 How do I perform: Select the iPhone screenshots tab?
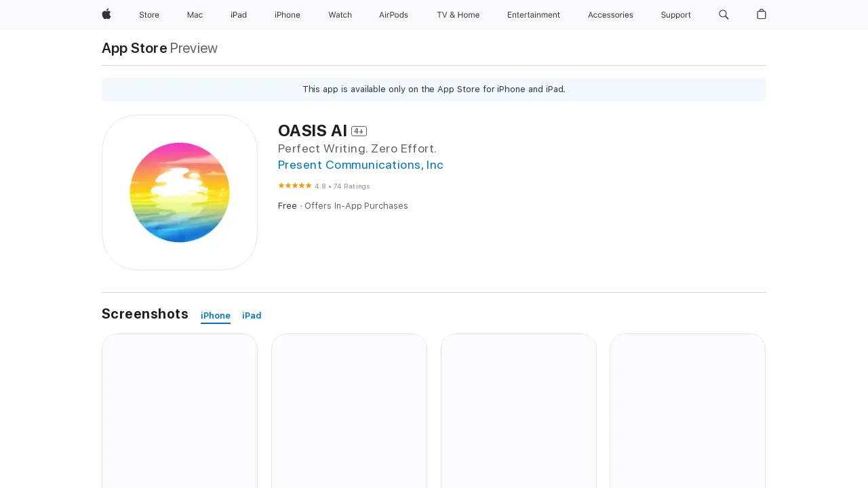coord(215,315)
